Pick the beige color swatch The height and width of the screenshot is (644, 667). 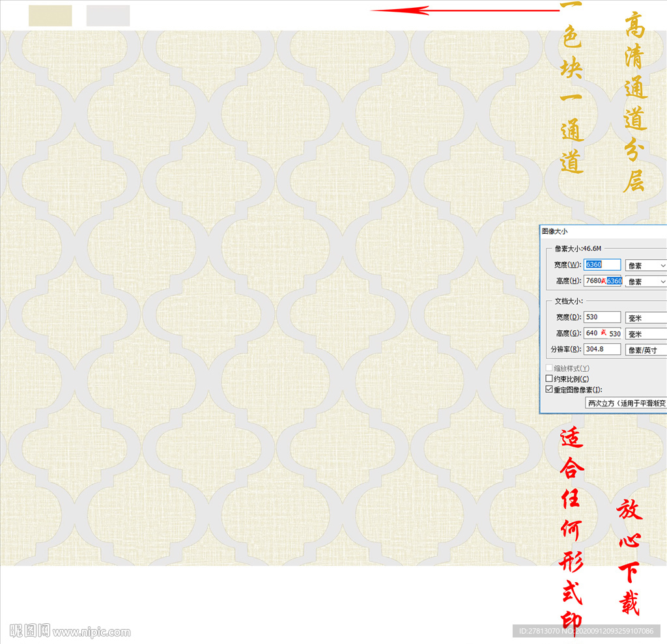pyautogui.click(x=50, y=16)
